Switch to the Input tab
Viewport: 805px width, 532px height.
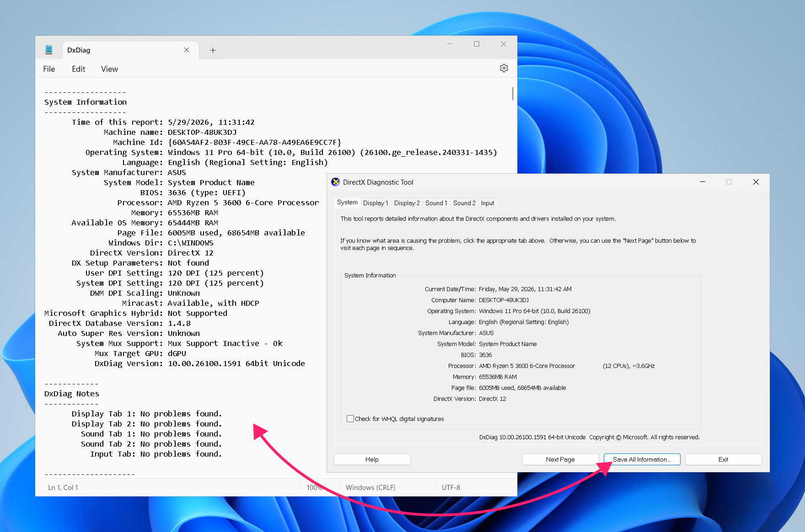tap(488, 203)
